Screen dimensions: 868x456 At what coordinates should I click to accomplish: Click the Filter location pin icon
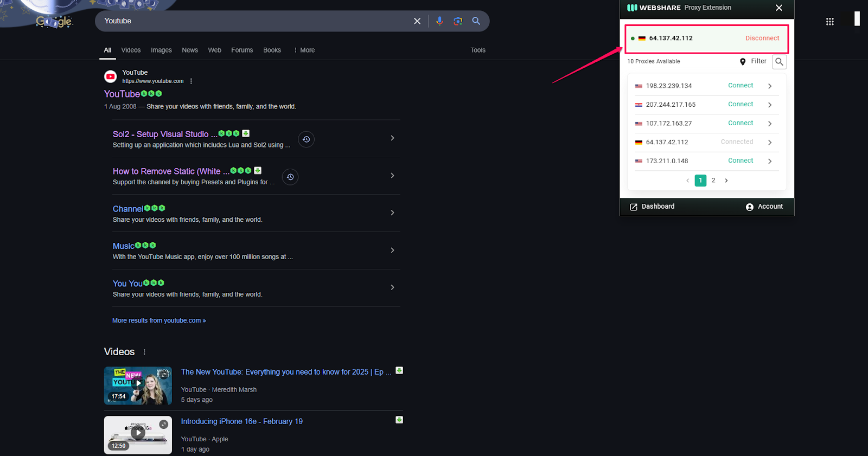743,62
